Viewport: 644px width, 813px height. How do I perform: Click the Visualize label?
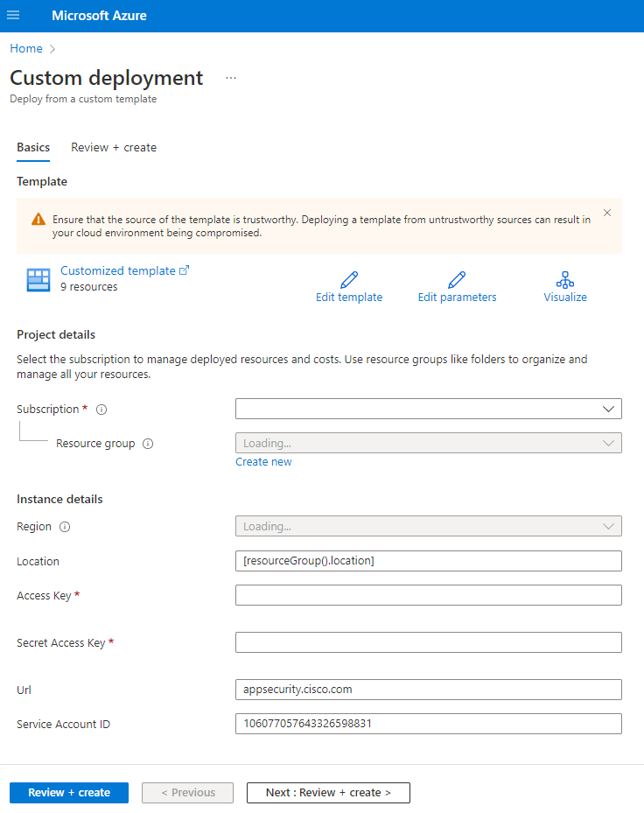click(x=565, y=297)
